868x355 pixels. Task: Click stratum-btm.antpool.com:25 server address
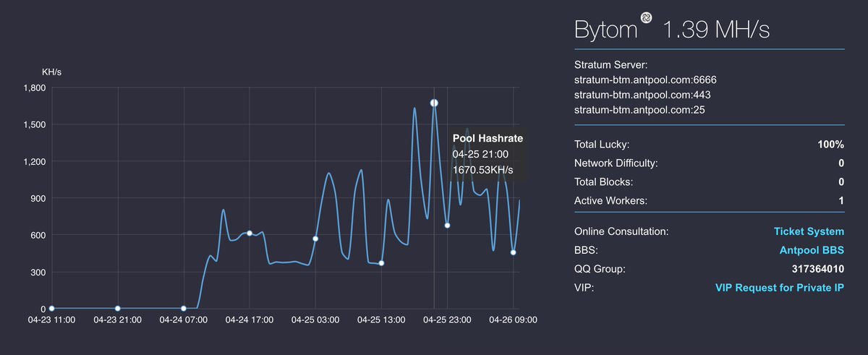coord(639,110)
